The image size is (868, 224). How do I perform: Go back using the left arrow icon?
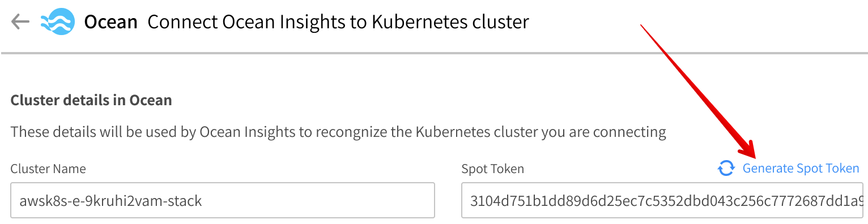(x=20, y=22)
